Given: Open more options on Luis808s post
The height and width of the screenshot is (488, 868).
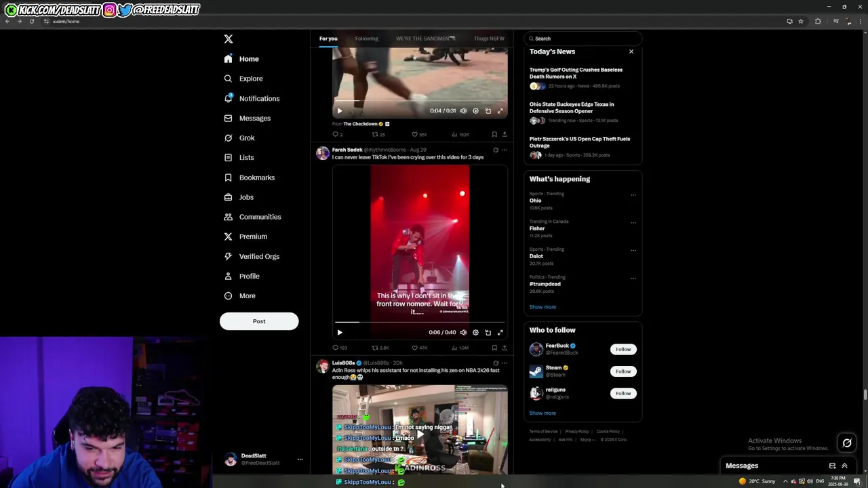Looking at the screenshot, I should [x=505, y=363].
